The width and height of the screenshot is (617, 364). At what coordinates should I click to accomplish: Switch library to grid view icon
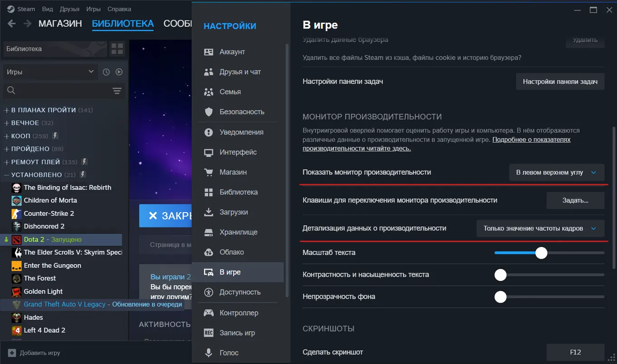[x=118, y=49]
